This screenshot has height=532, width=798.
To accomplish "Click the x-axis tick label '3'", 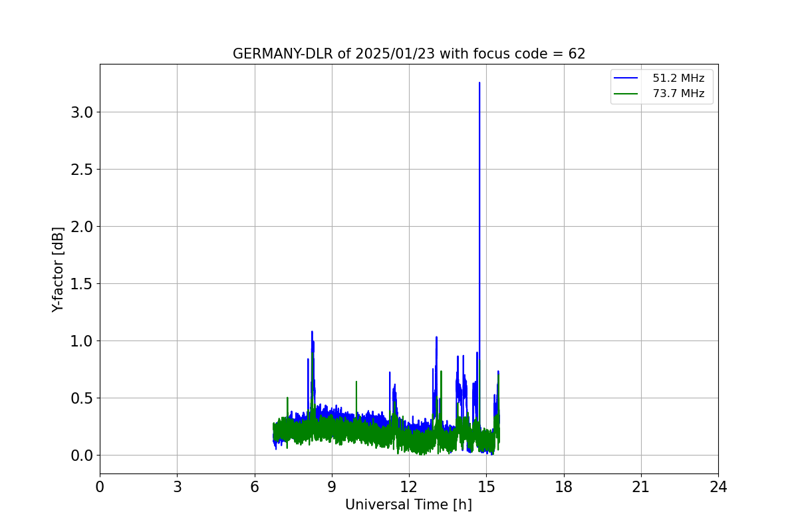I will (x=177, y=487).
